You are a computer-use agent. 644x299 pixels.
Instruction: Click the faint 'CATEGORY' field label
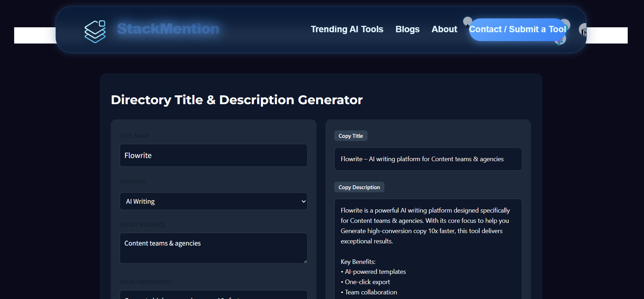(x=132, y=182)
